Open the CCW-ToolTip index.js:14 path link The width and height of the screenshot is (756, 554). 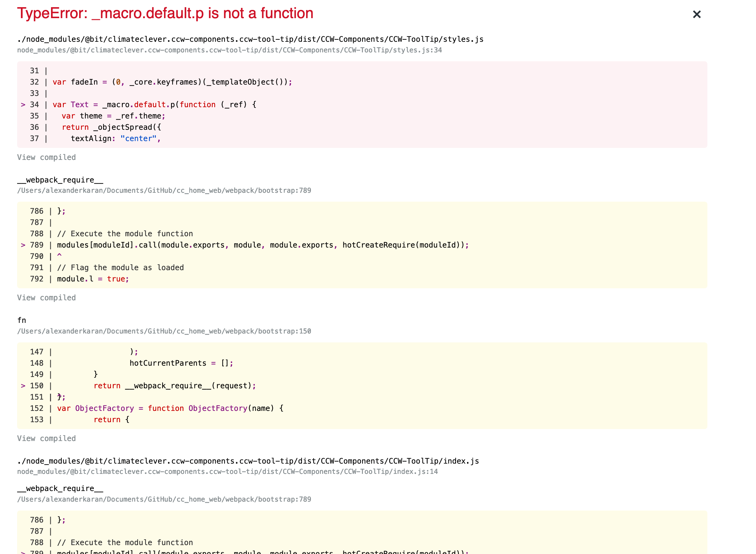[x=227, y=471]
